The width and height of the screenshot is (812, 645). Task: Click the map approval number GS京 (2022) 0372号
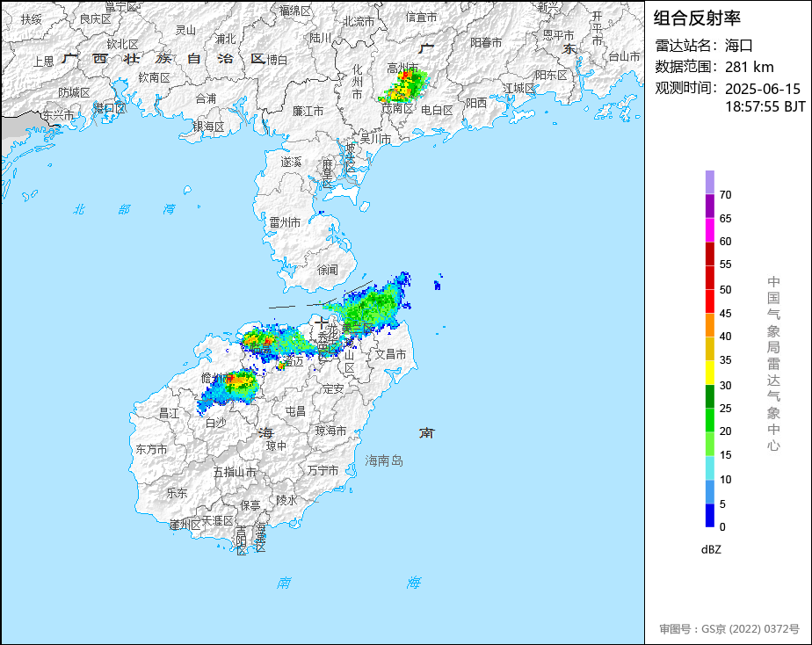[750, 629]
